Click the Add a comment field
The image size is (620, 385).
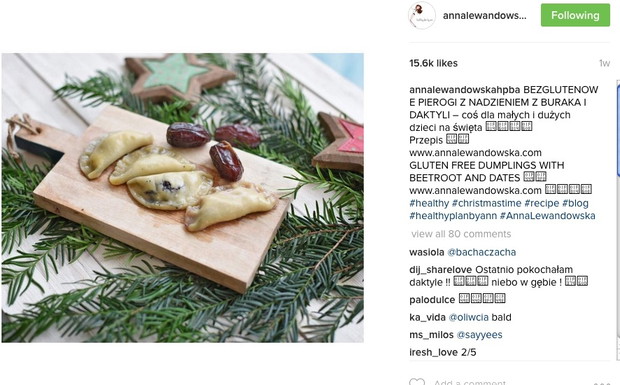470,382
